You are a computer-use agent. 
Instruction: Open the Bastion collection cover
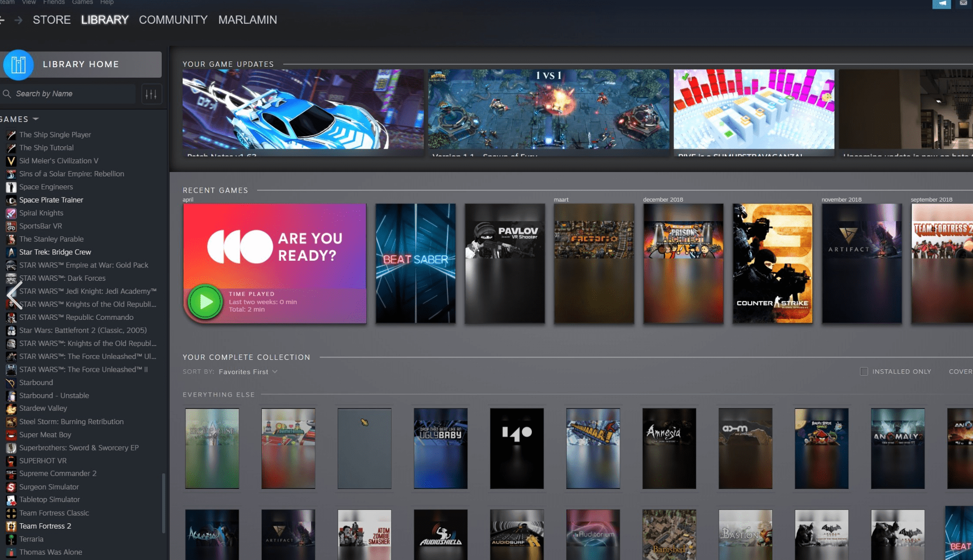745,534
